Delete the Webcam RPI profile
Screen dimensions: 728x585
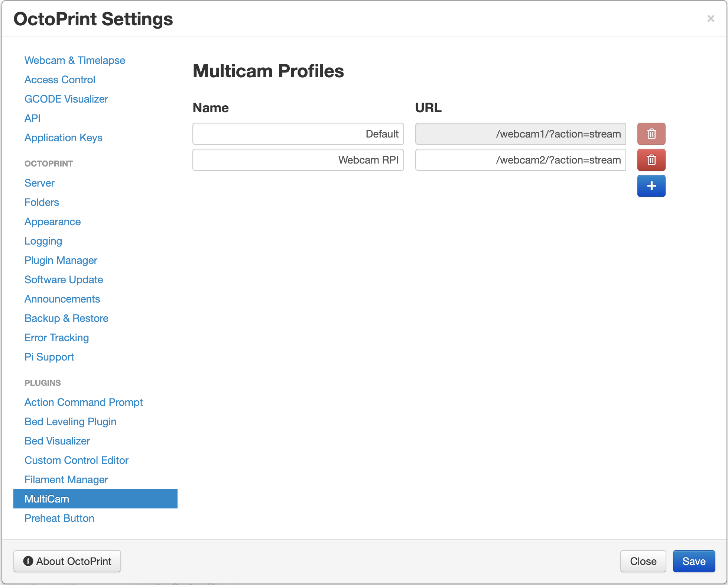(651, 160)
